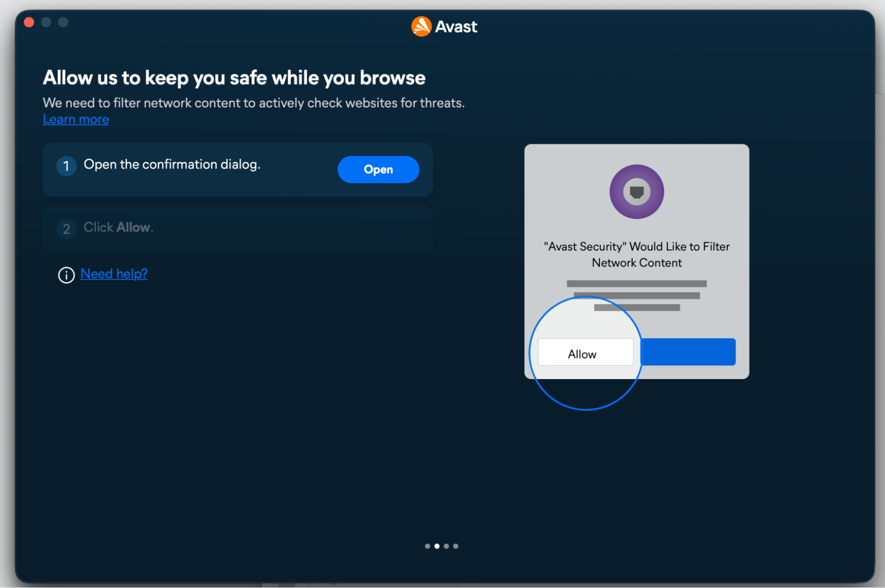Click the 'Click Allow.' step two text

point(118,227)
